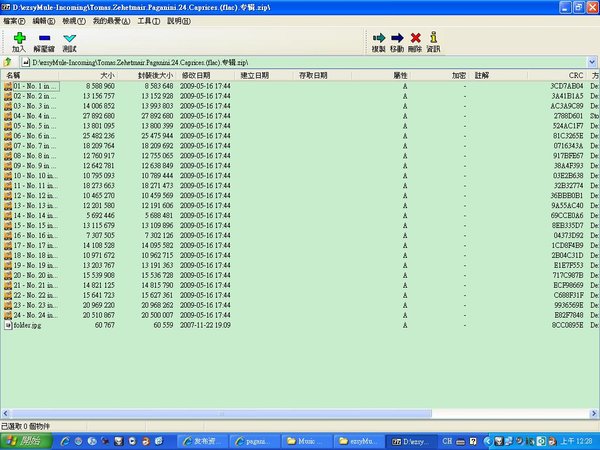Open the Favorites (我的最愛) menu
Image resolution: width=600 pixels, height=450 pixels.
click(x=111, y=21)
